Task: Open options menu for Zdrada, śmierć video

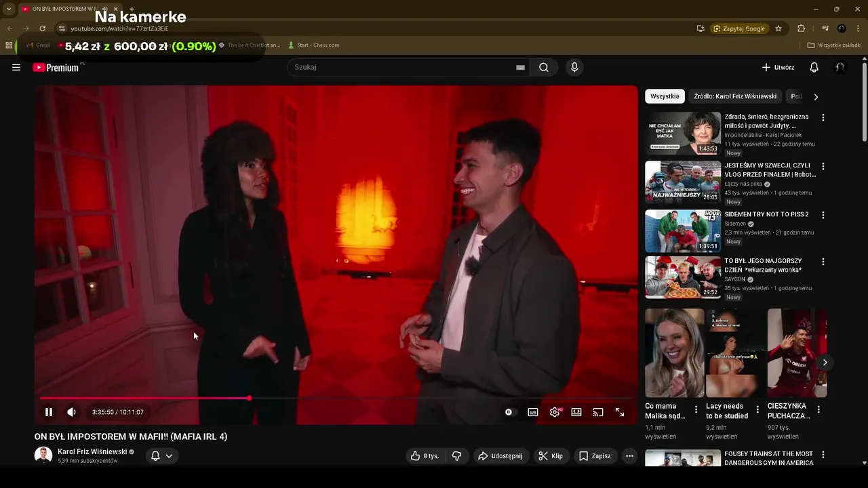Action: pyautogui.click(x=823, y=118)
